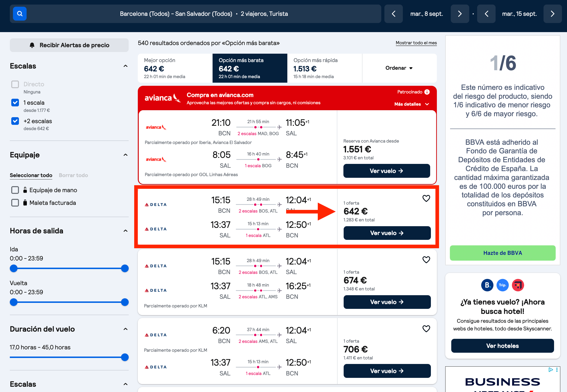Click the Booking.com B icon
The image size is (567, 392).
pos(487,285)
